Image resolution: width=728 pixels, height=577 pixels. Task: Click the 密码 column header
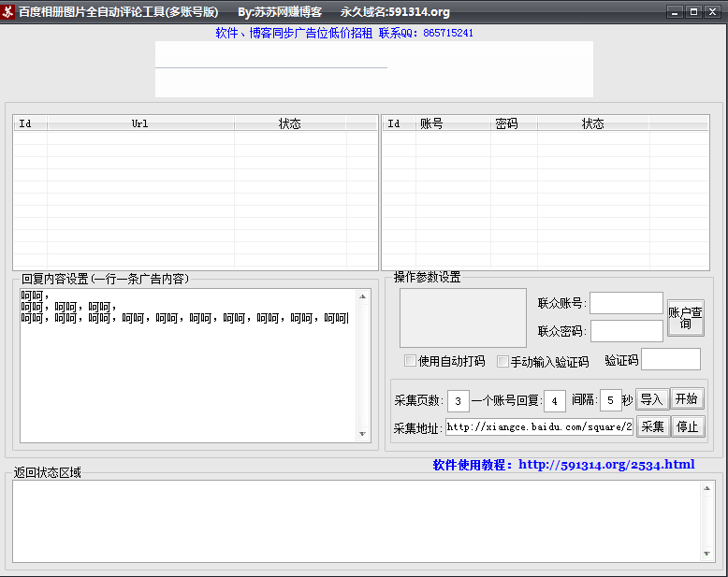click(514, 123)
